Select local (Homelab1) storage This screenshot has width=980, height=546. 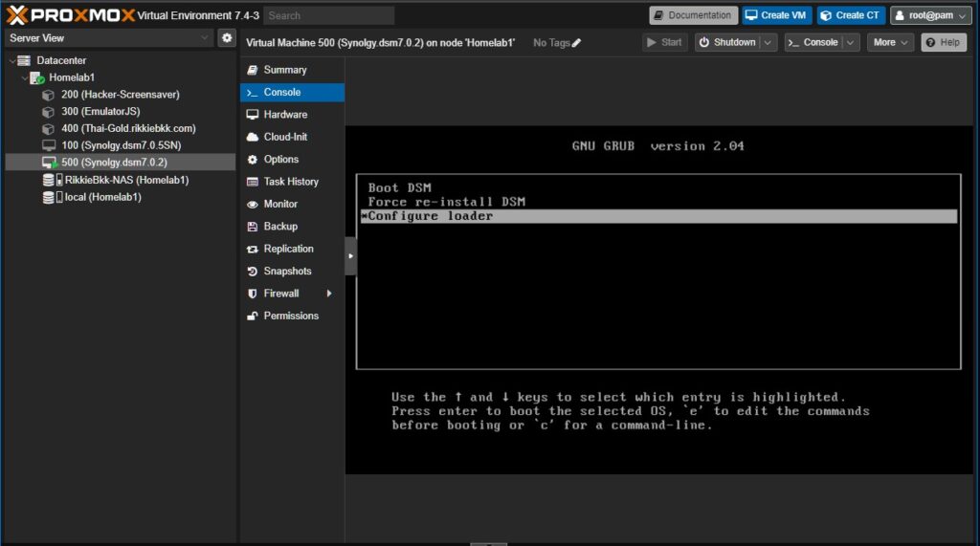point(103,197)
